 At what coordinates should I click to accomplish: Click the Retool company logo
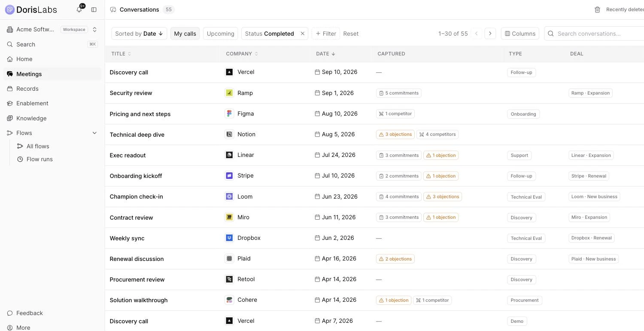coord(229,279)
